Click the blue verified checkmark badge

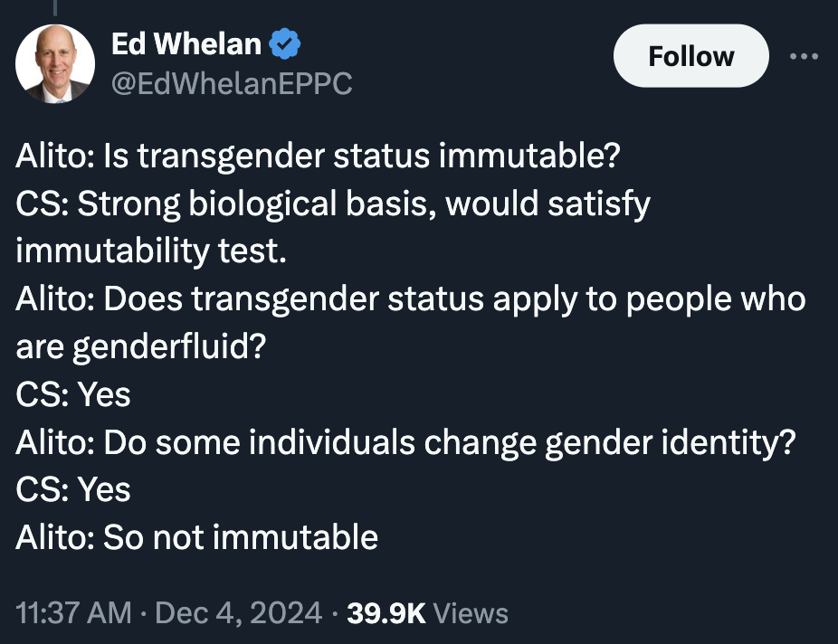284,43
